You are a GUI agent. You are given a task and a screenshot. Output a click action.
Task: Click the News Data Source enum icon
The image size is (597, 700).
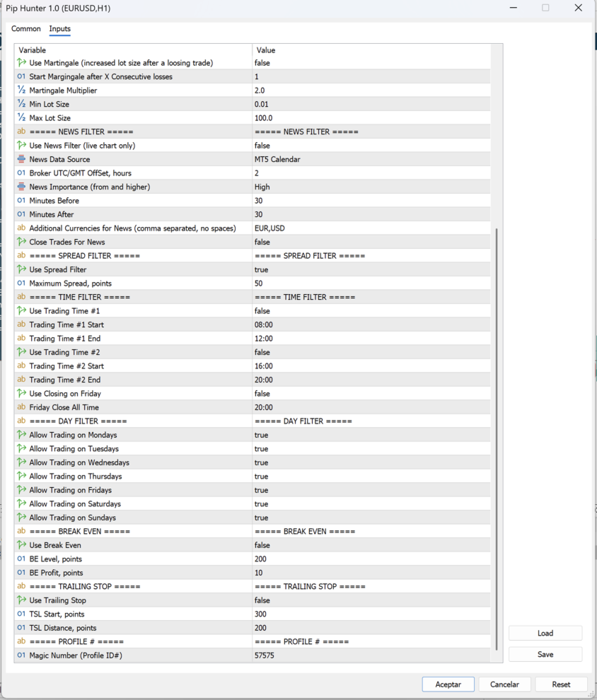(x=21, y=160)
